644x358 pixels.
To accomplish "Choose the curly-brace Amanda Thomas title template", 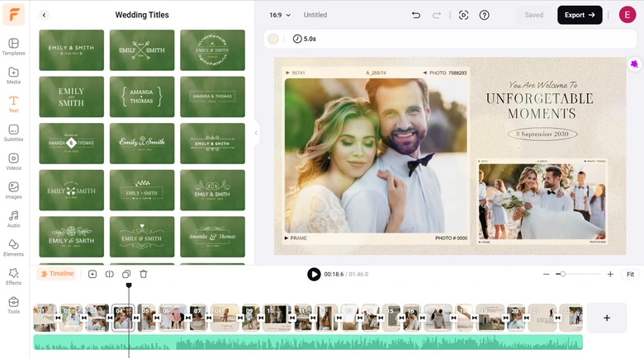I will (x=142, y=97).
